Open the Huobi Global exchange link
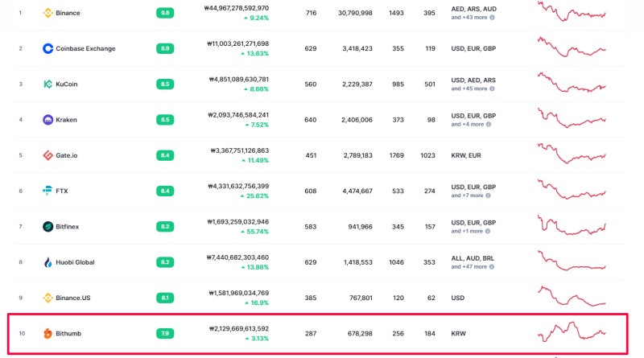 click(75, 262)
